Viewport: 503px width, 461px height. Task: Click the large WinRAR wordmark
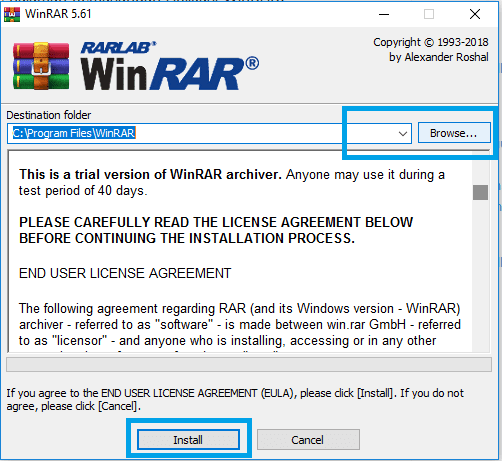[169, 74]
